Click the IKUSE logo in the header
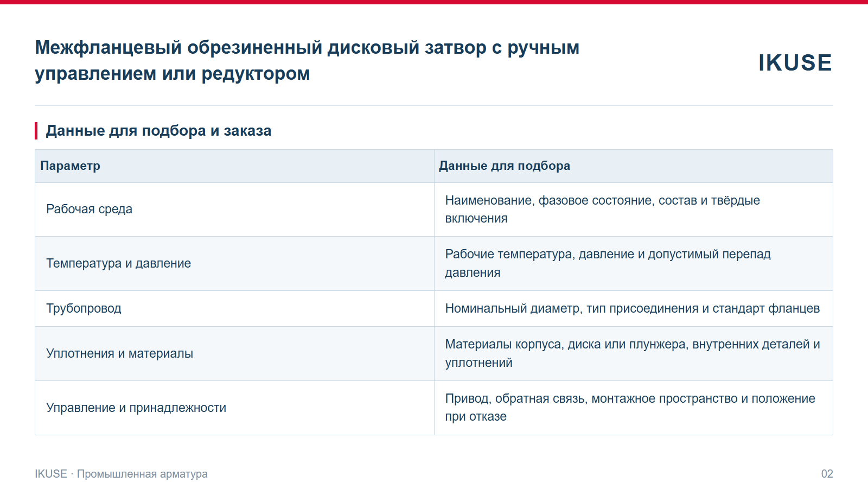 tap(795, 62)
